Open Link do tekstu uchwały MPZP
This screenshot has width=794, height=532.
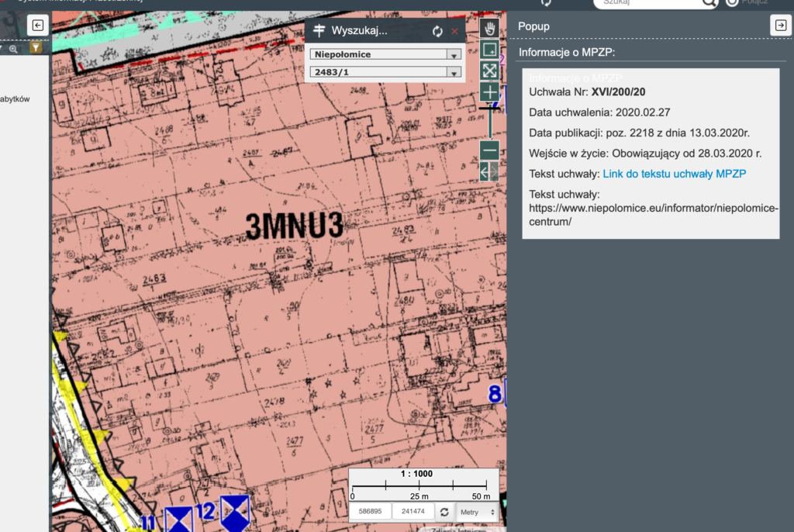coord(674,174)
